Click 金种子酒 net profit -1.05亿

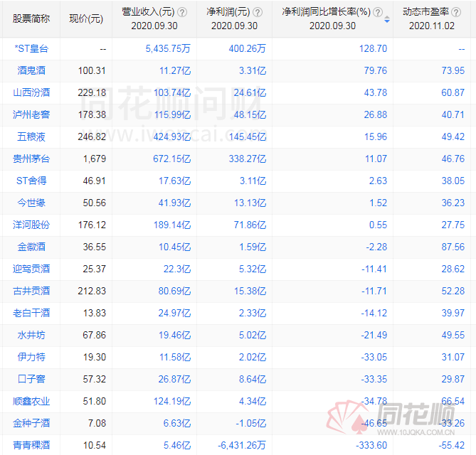pos(251,423)
